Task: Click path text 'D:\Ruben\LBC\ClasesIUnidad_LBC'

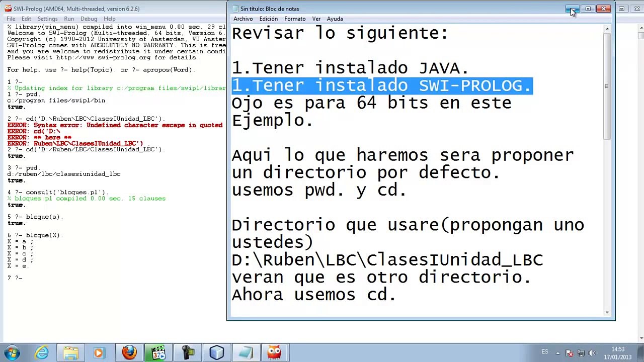Action: coord(387,260)
